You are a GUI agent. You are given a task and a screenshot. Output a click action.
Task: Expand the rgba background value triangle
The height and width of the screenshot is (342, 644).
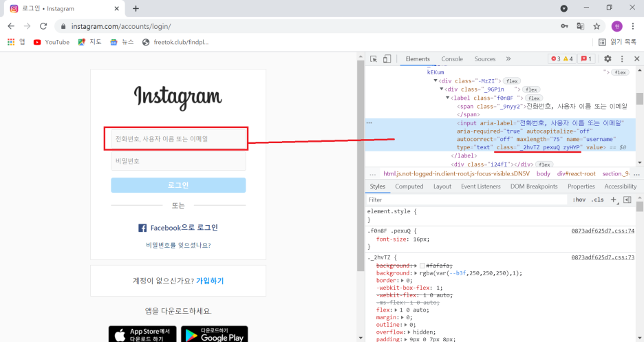pos(416,273)
